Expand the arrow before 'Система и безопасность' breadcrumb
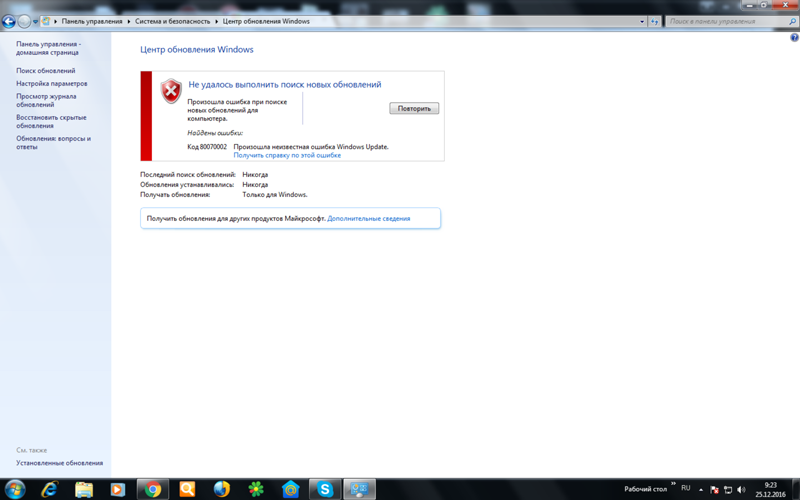The width and height of the screenshot is (800, 500). click(129, 21)
